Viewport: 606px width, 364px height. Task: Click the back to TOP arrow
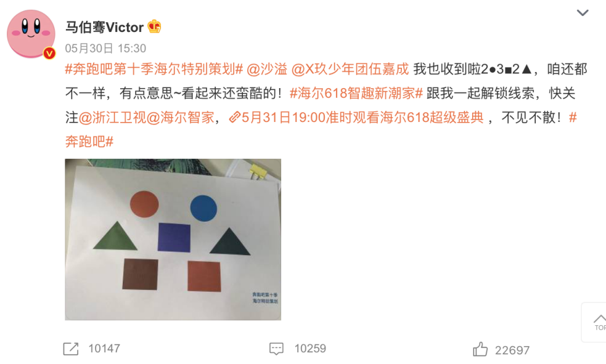click(599, 322)
